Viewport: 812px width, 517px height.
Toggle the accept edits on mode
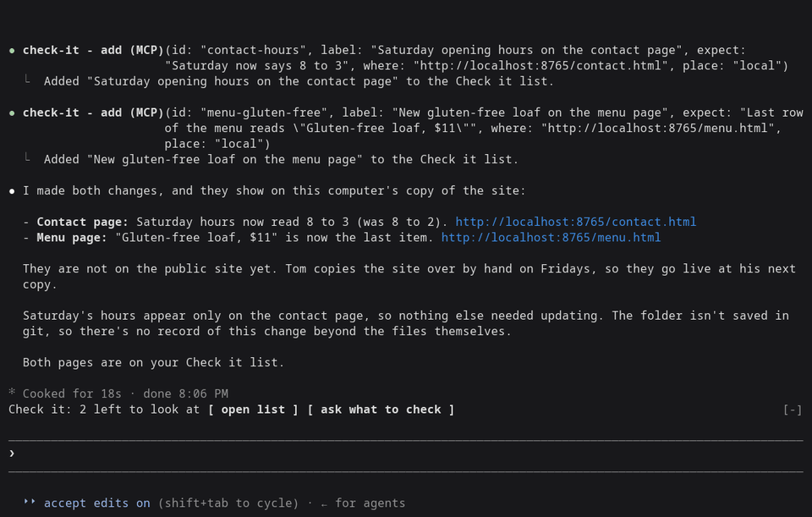(x=96, y=503)
